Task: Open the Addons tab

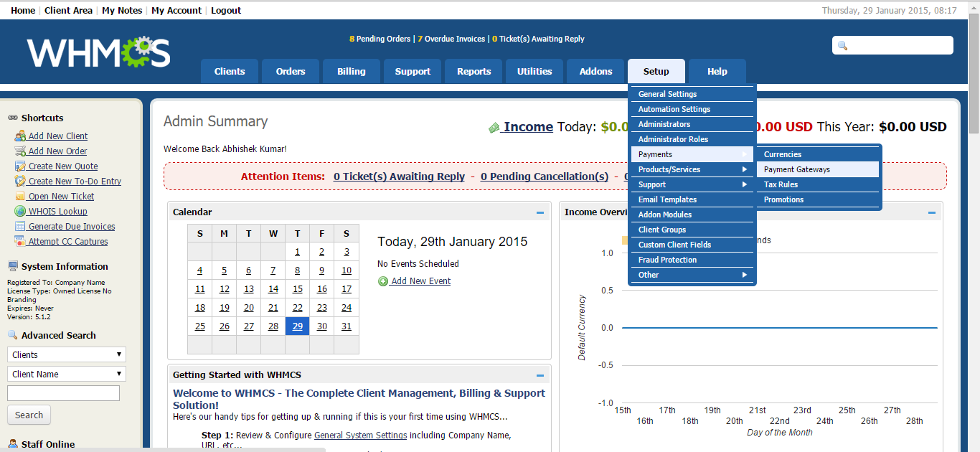Action: click(x=595, y=71)
